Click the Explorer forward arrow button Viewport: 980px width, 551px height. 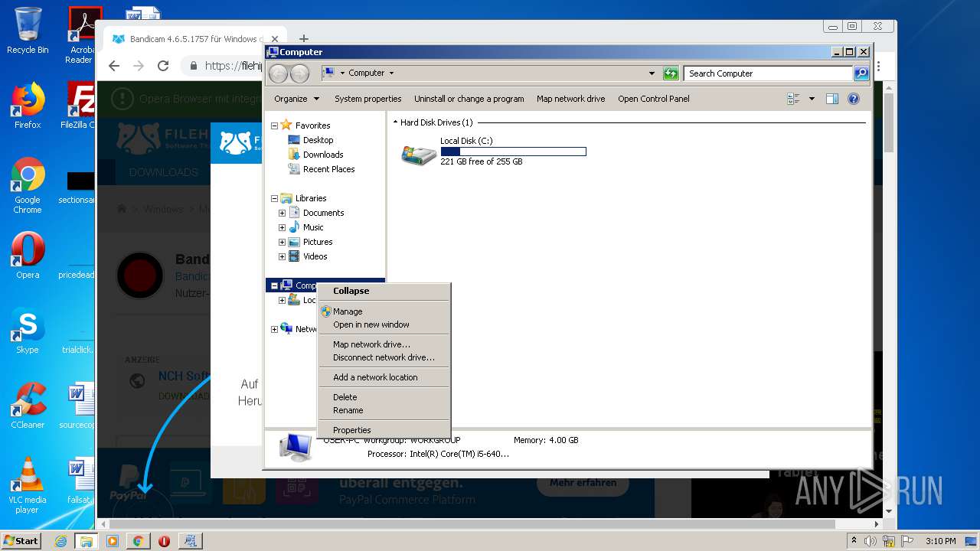tap(299, 73)
